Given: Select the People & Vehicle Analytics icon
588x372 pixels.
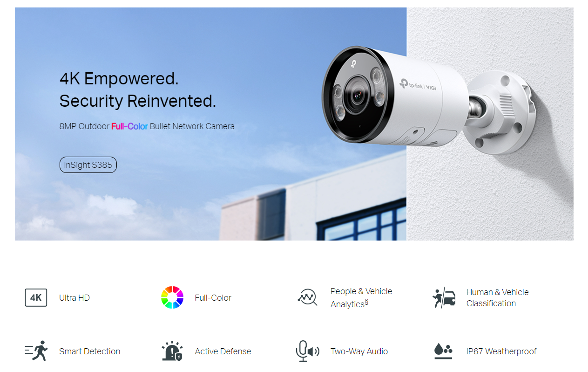Looking at the screenshot, I should (307, 297).
